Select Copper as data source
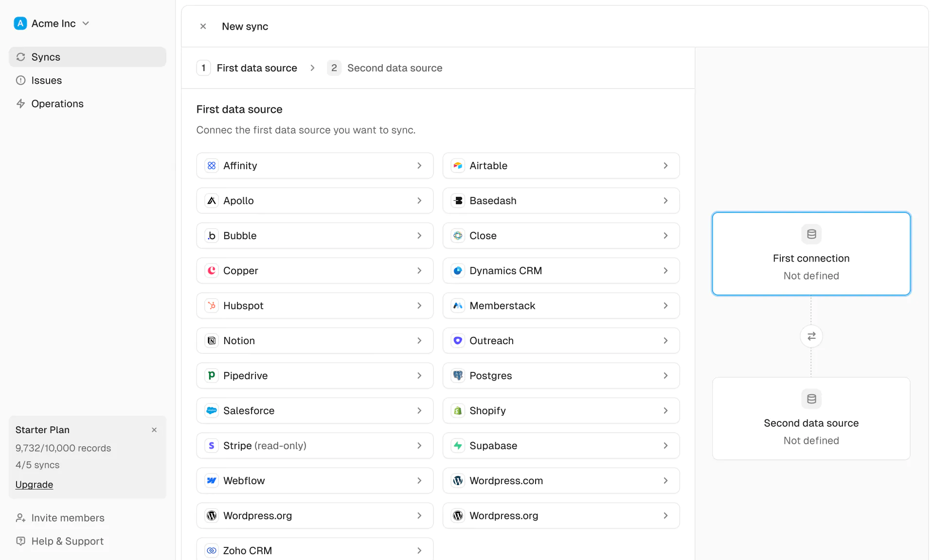The width and height of the screenshot is (934, 560). (315, 271)
